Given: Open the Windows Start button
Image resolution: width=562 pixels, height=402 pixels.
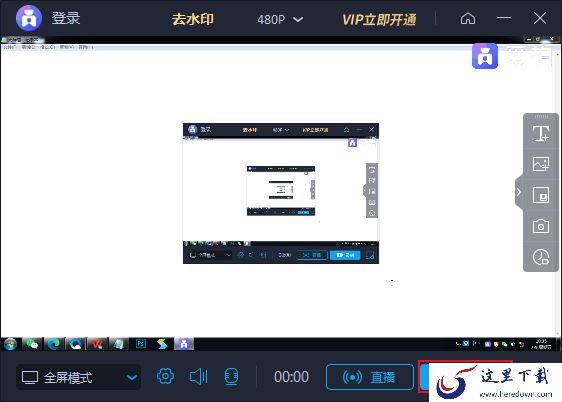Looking at the screenshot, I should (11, 344).
